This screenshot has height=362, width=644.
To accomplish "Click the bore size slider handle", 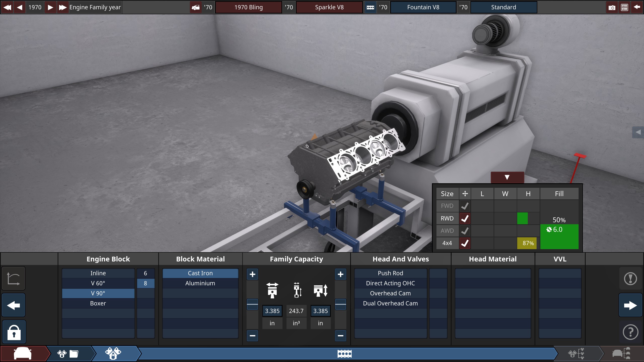I will [252, 304].
